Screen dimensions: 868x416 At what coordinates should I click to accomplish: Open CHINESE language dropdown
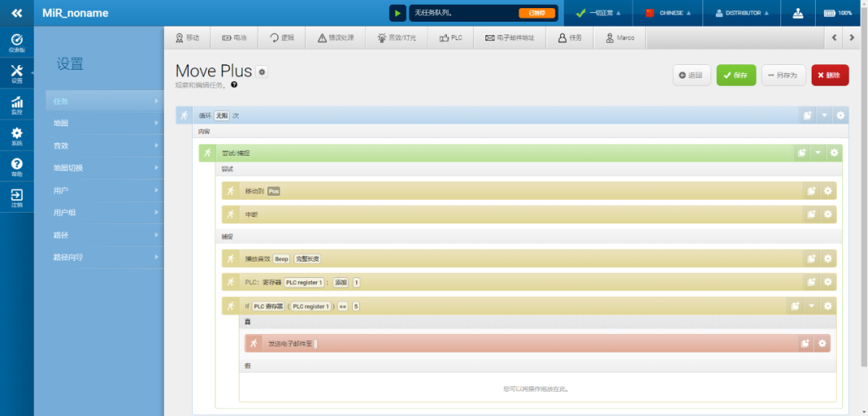[x=667, y=14]
